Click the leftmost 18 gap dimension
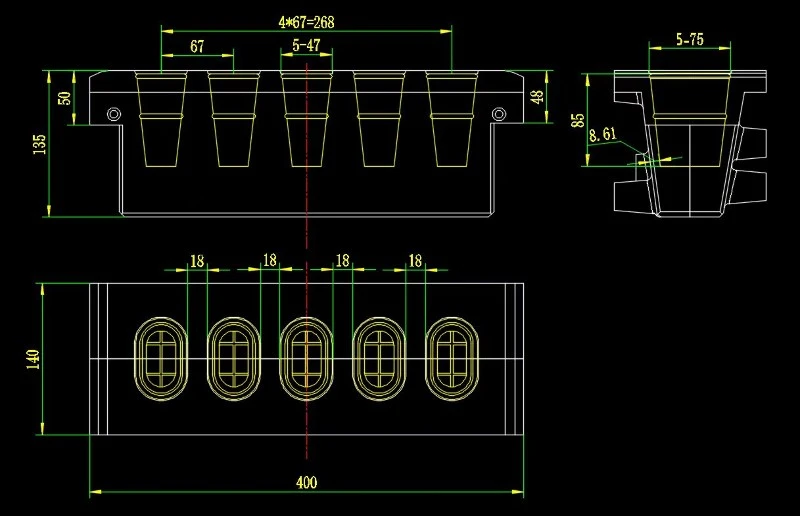The height and width of the screenshot is (516, 800). tap(197, 261)
